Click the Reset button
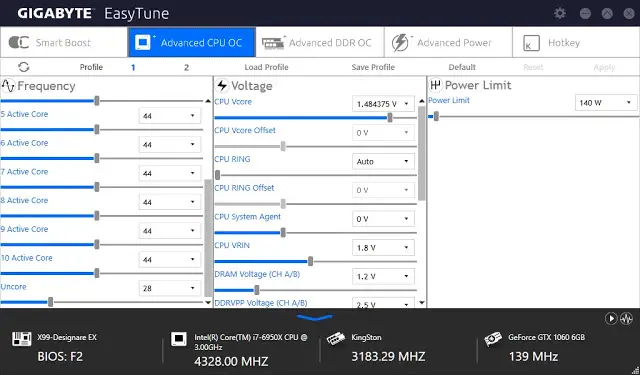This screenshot has height=375, width=640. click(x=533, y=67)
